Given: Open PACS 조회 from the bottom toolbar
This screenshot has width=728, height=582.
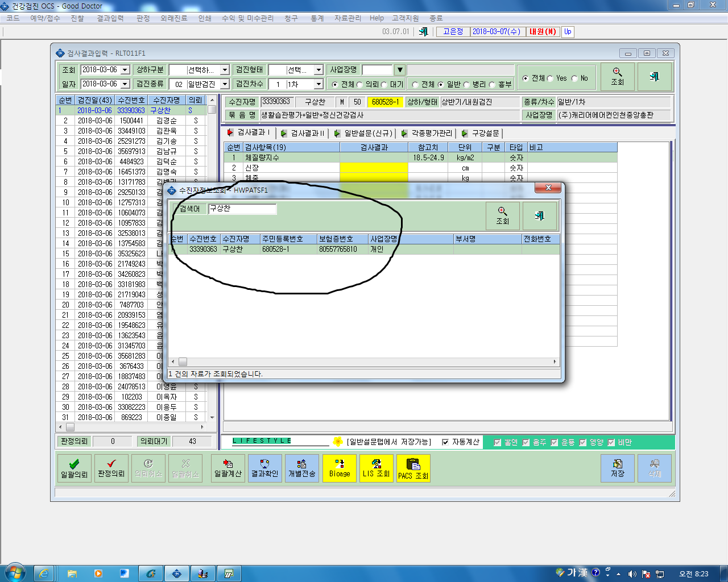Looking at the screenshot, I should (413, 468).
